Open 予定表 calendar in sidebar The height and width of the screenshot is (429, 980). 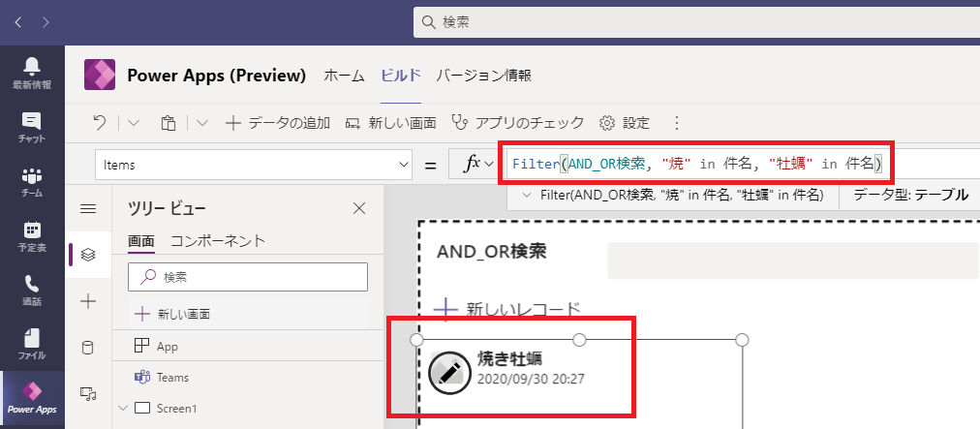(32, 235)
